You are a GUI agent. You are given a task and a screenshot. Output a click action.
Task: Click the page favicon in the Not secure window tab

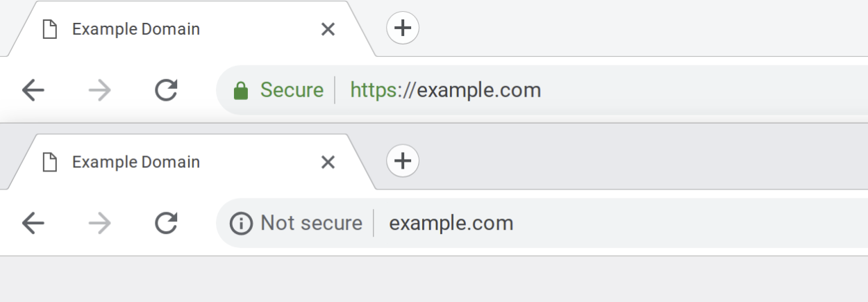[x=50, y=162]
